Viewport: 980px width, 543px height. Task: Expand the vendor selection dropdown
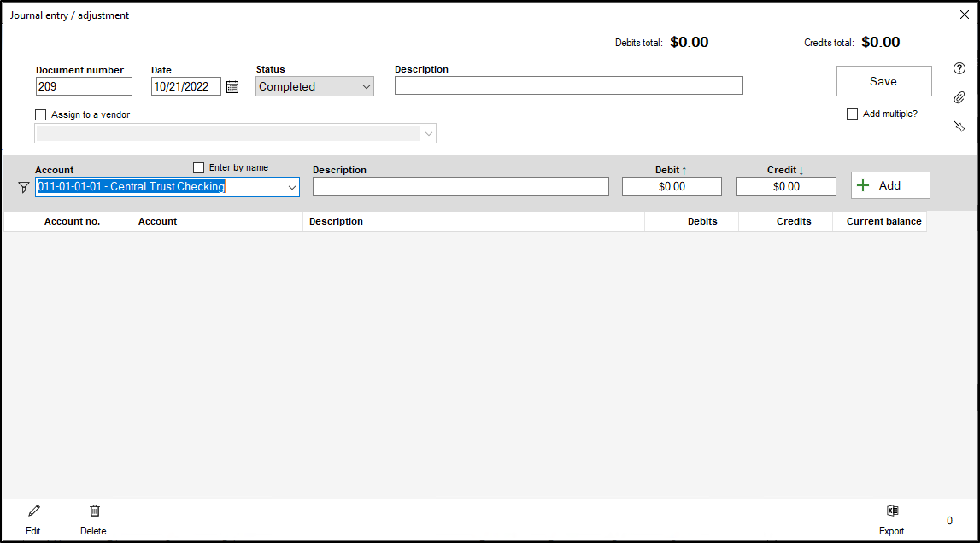pos(428,134)
